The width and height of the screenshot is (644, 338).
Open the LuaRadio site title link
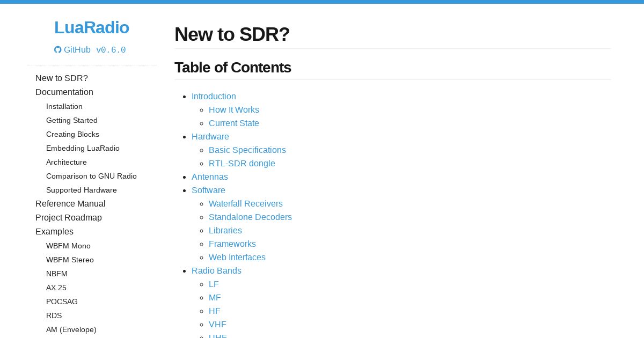pyautogui.click(x=92, y=27)
